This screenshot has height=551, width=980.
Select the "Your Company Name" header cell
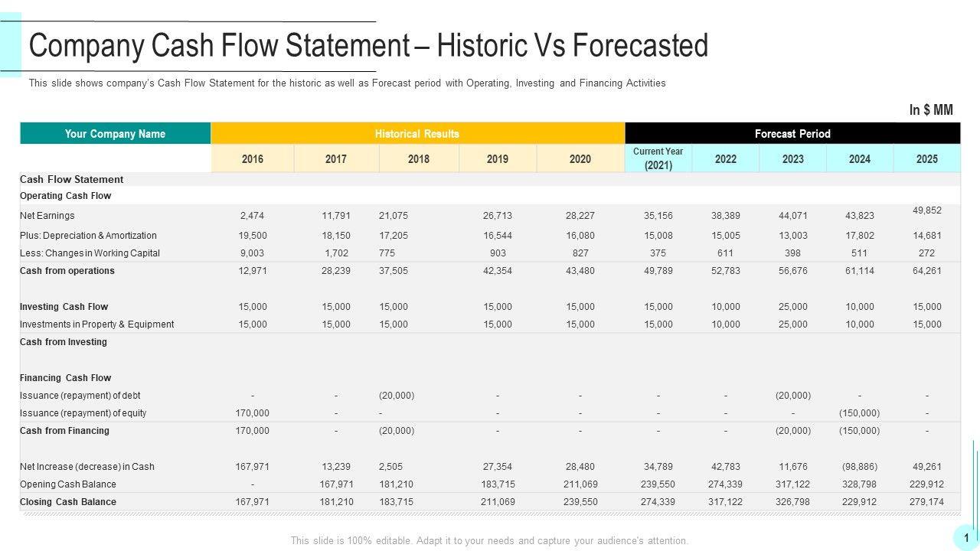pos(115,134)
